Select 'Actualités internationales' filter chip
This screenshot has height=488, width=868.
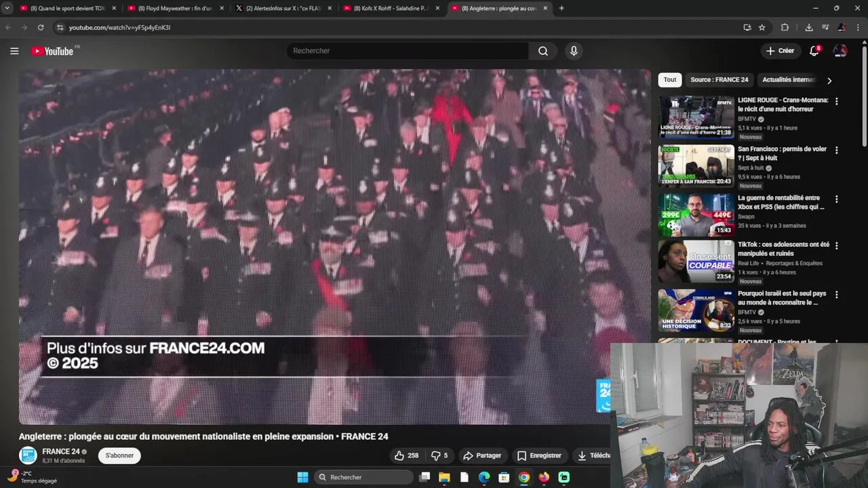[x=787, y=80]
